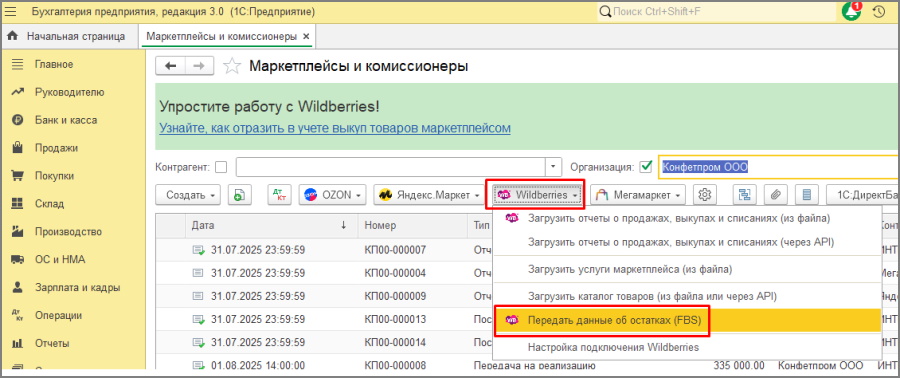
Task: Select Загрузить каталог товаров menu item
Action: tap(686, 297)
